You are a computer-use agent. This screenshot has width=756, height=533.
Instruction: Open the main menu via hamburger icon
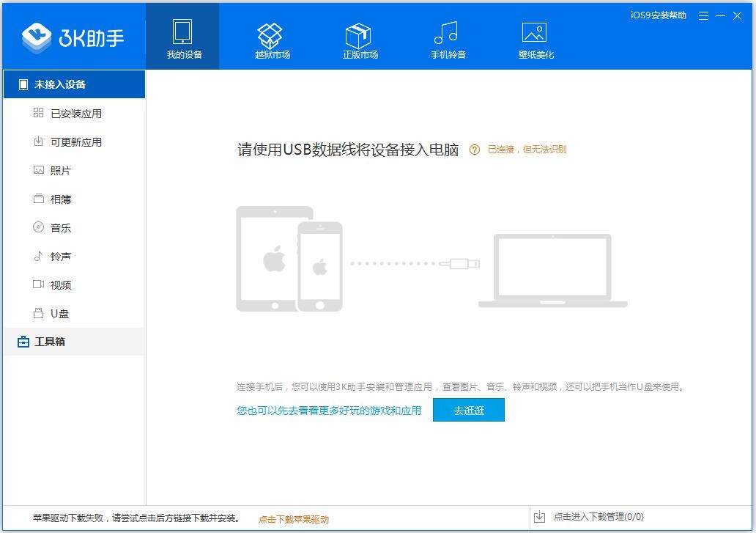703,15
